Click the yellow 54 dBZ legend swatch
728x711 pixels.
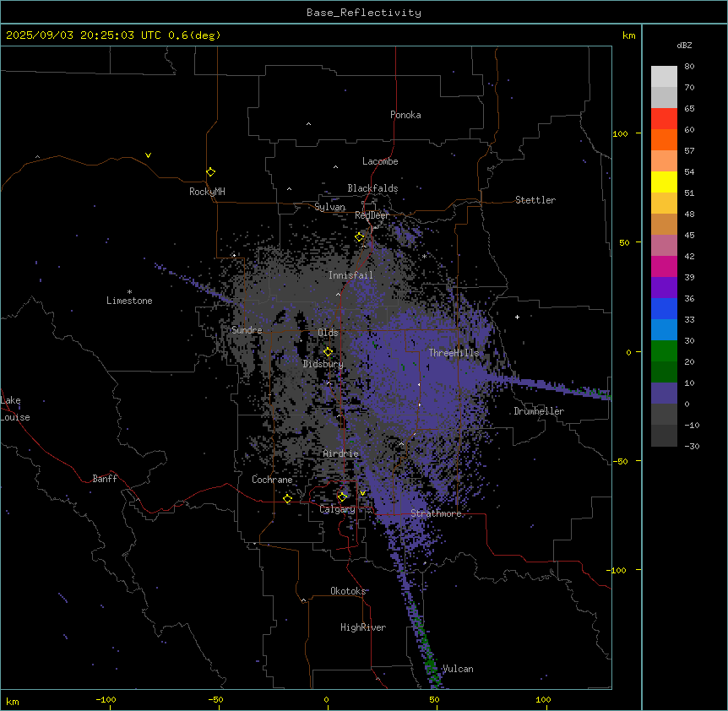[664, 182]
